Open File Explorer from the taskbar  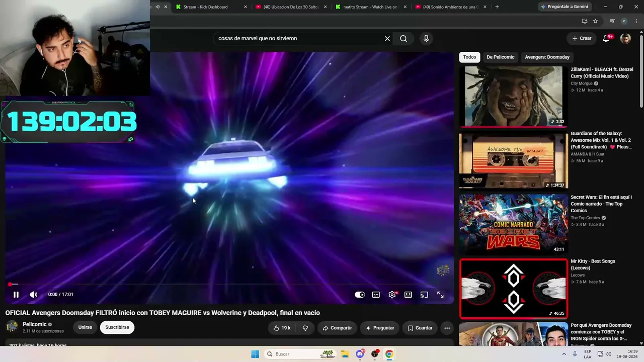345,354
